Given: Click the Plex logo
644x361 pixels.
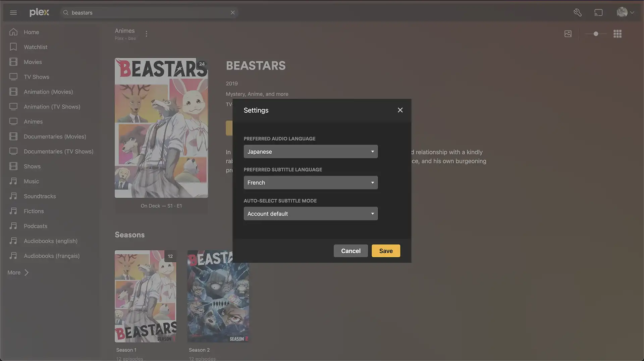Looking at the screenshot, I should [39, 12].
